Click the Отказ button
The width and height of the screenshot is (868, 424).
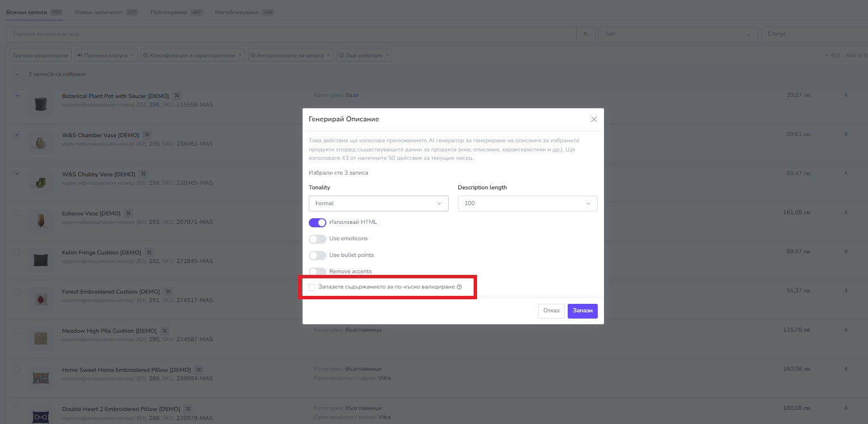(x=551, y=311)
